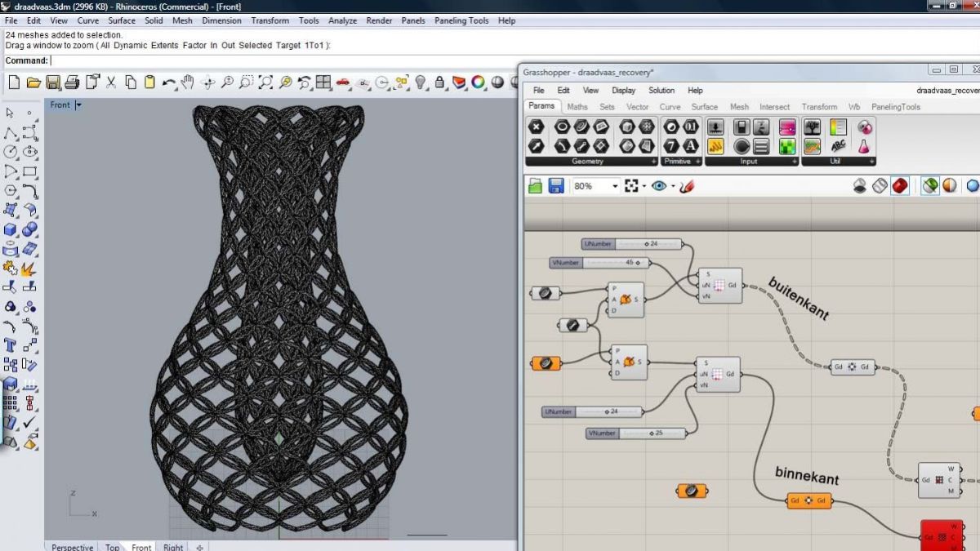This screenshot has width=980, height=551.
Task: Pick Rectangle tool in Rhino sidebar
Action: [x=29, y=171]
